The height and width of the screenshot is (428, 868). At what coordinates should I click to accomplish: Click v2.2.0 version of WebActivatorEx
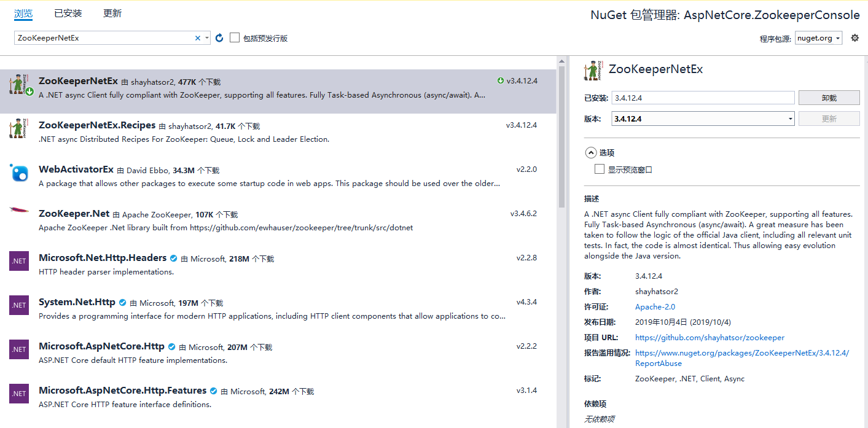(x=526, y=169)
